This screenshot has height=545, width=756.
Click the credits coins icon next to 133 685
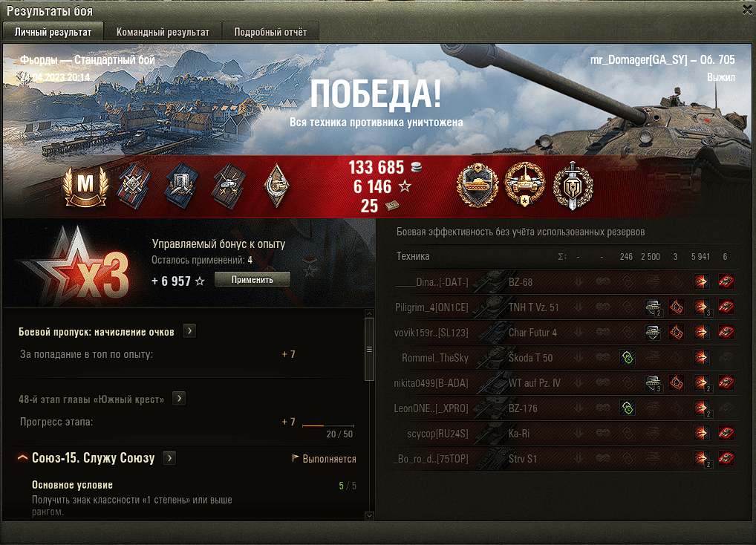416,167
